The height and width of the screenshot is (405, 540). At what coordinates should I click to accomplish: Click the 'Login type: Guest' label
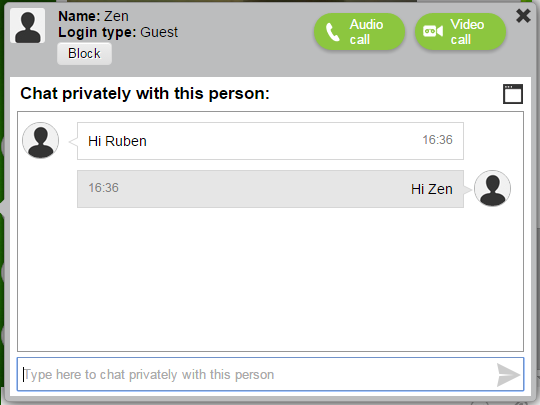click(118, 32)
